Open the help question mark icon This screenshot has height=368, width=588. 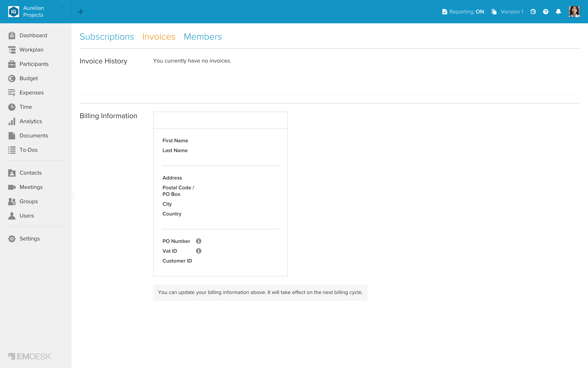pyautogui.click(x=546, y=12)
